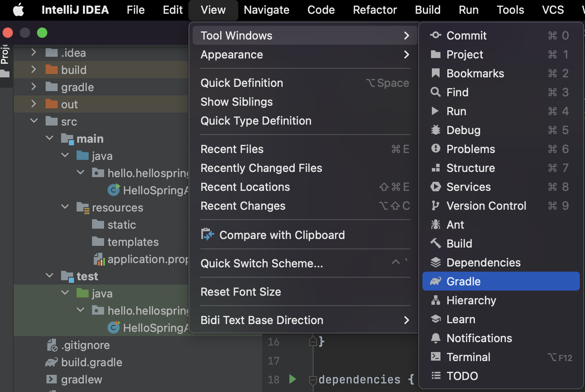The image size is (585, 392).
Task: Open the Navigate menu
Action: click(x=266, y=10)
